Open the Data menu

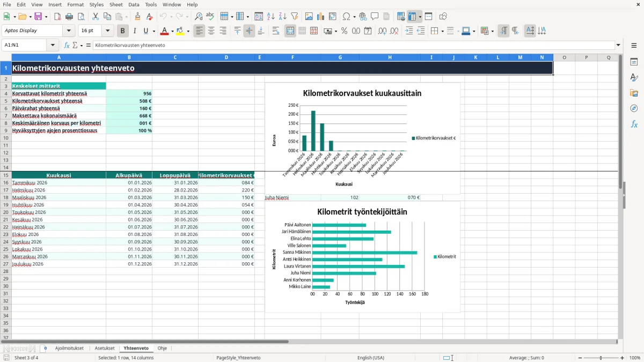(134, 4)
